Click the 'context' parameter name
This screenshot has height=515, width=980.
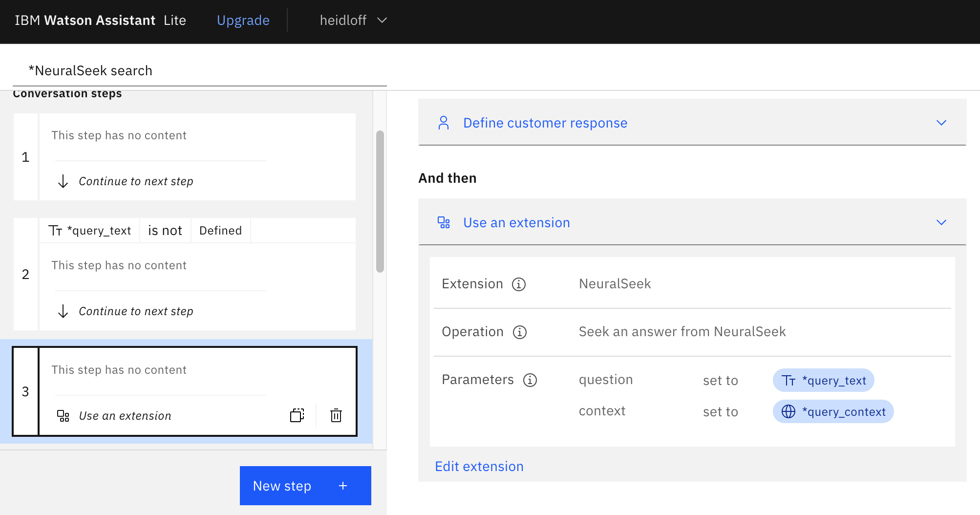pos(602,411)
